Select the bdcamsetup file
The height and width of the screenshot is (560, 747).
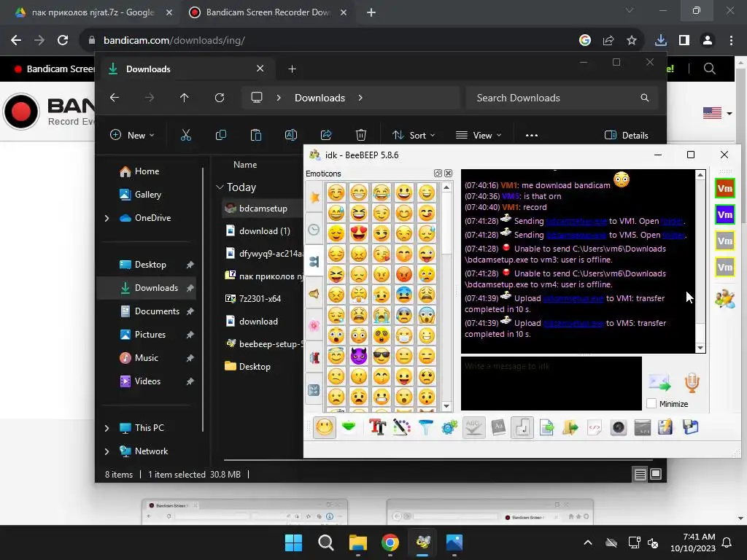point(263,208)
